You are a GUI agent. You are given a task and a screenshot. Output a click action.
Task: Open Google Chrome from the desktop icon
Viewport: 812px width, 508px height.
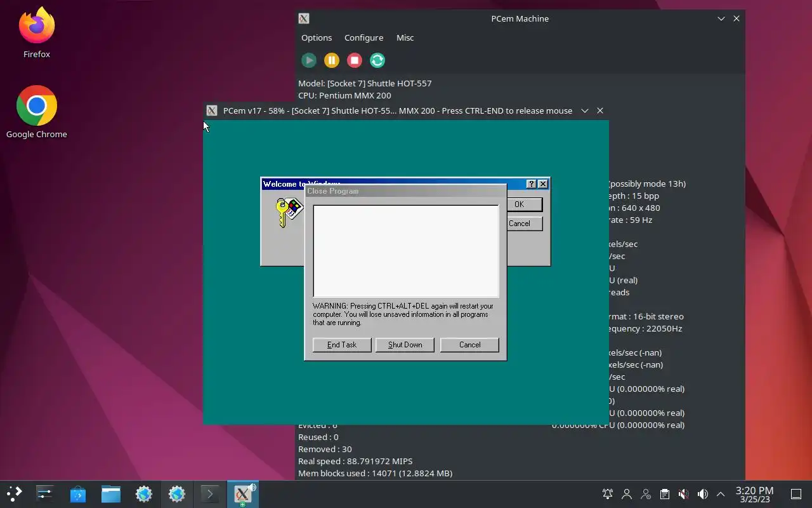click(37, 112)
